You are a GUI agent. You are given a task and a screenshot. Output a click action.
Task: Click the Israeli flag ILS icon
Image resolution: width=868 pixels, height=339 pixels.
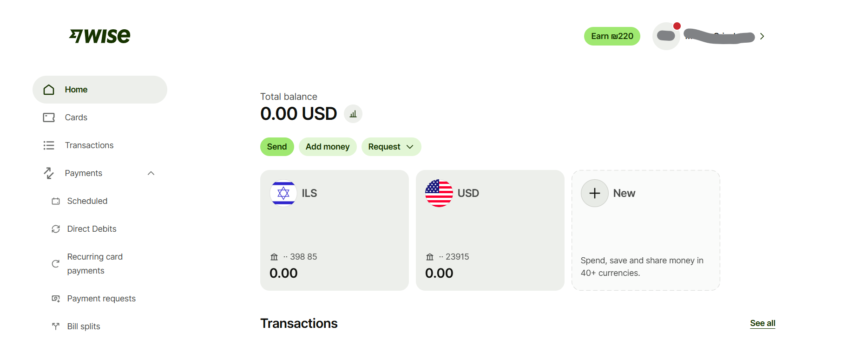[283, 193]
